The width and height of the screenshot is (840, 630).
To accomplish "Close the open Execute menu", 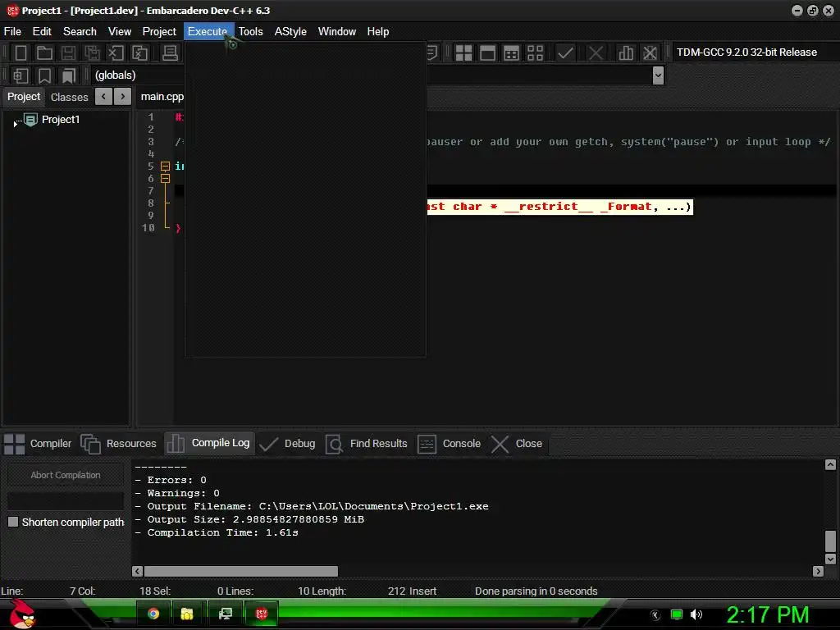I will point(208,32).
